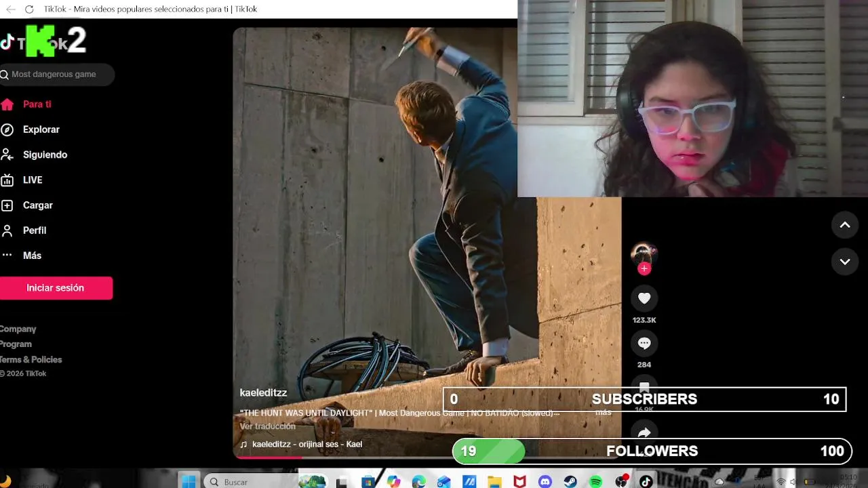Open the Explorar page
The width and height of the screenshot is (868, 488).
point(41,129)
